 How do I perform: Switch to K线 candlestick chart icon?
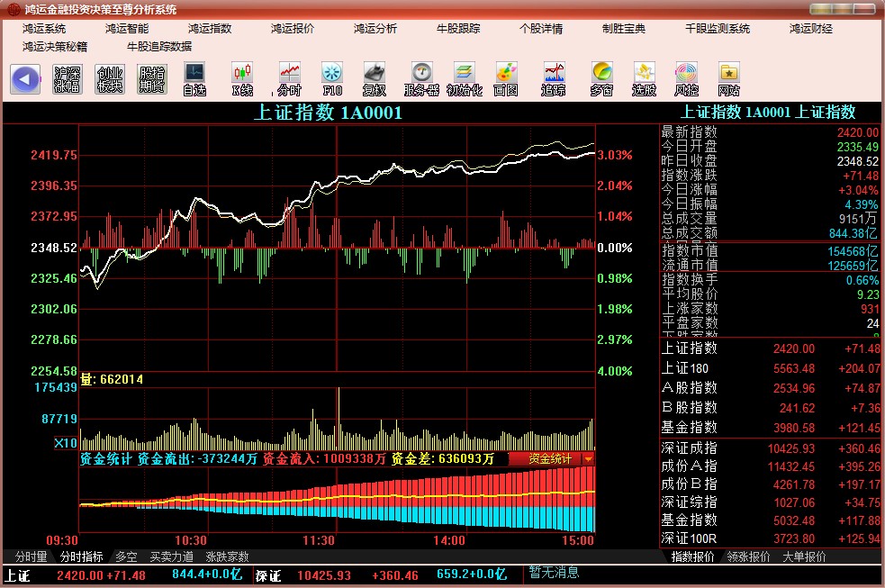coord(242,79)
